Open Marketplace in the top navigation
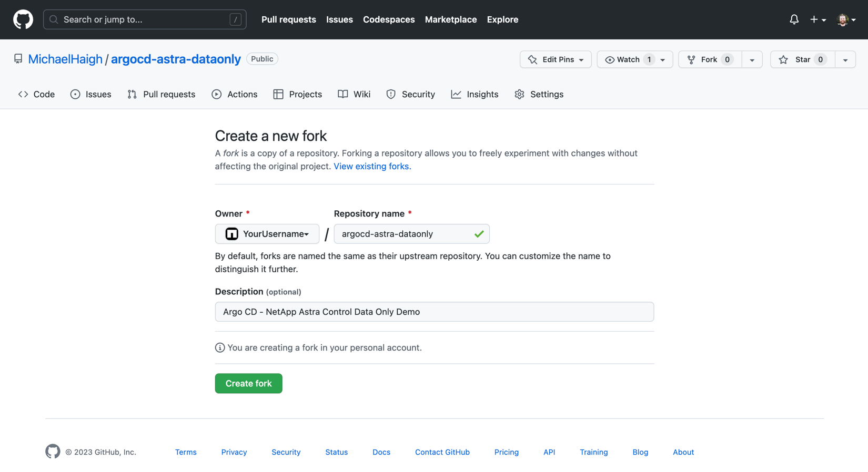Image resolution: width=868 pixels, height=472 pixels. coord(451,19)
